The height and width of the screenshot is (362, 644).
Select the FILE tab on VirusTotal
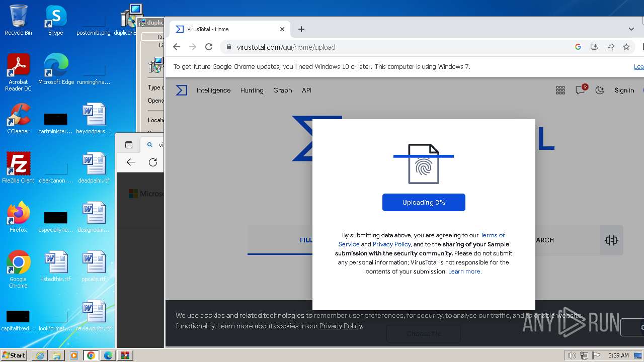[x=306, y=240]
